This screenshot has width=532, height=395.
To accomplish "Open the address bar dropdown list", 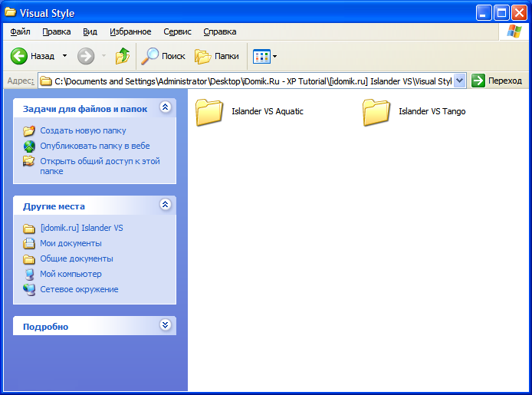I will tap(460, 81).
